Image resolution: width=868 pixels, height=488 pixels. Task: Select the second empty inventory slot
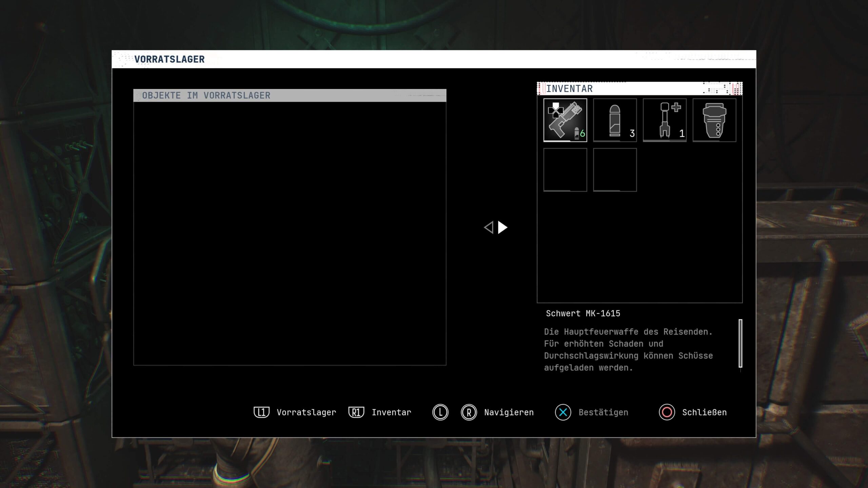point(615,170)
